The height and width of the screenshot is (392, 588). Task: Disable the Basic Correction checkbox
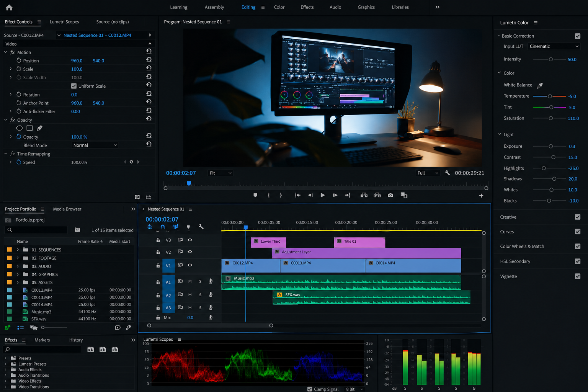[x=578, y=36]
